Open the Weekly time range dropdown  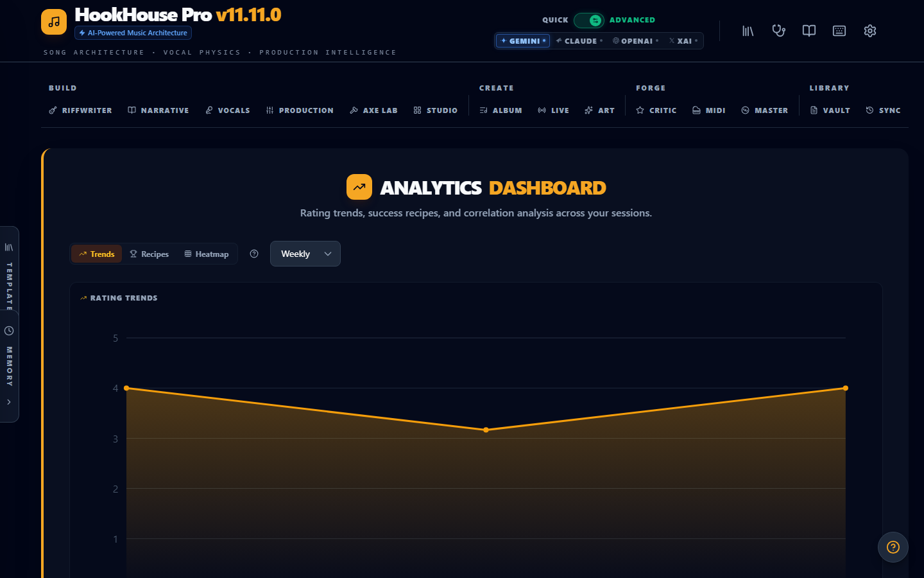(305, 254)
